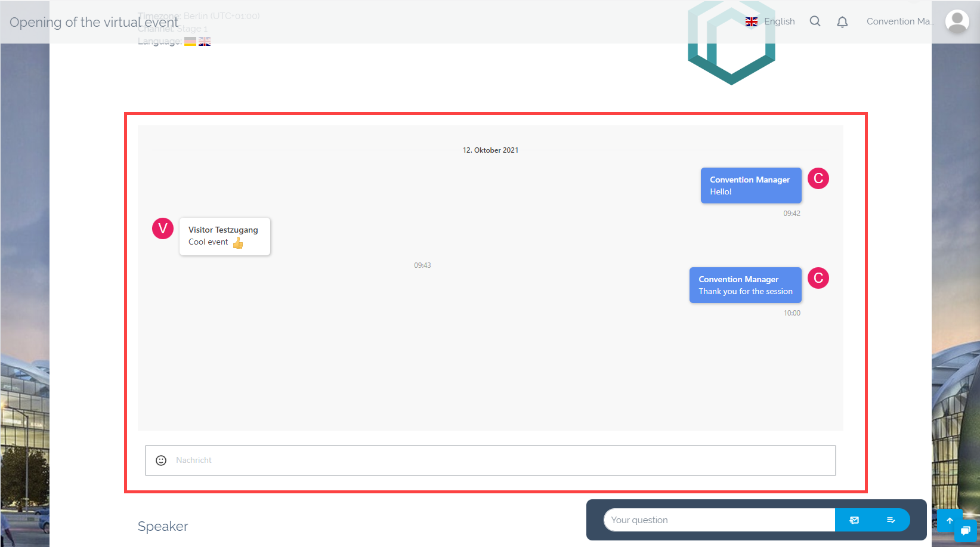Viewport: 980px width, 547px height.
Task: Click Visitor Testzugang avatar V
Action: (x=163, y=228)
